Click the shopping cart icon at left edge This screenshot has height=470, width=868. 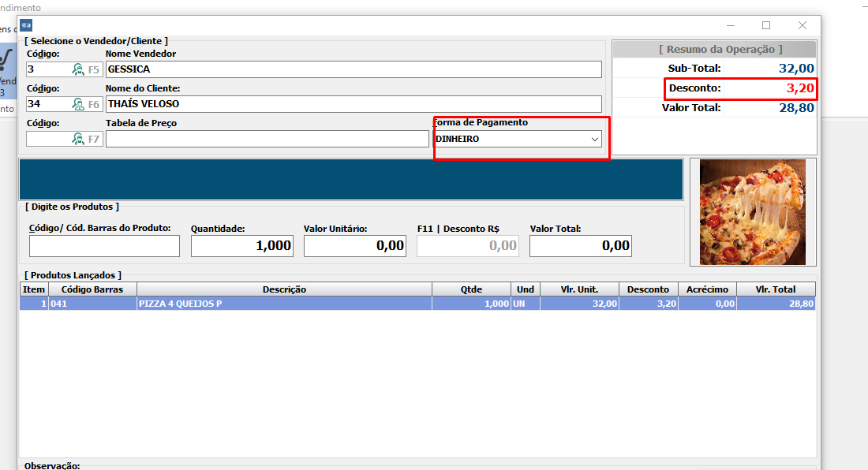point(6,60)
